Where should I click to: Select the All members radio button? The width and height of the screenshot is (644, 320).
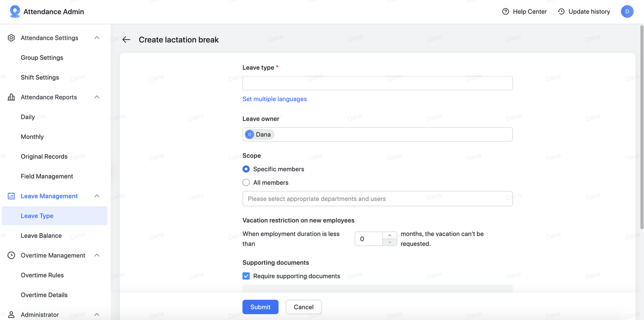[x=246, y=183]
